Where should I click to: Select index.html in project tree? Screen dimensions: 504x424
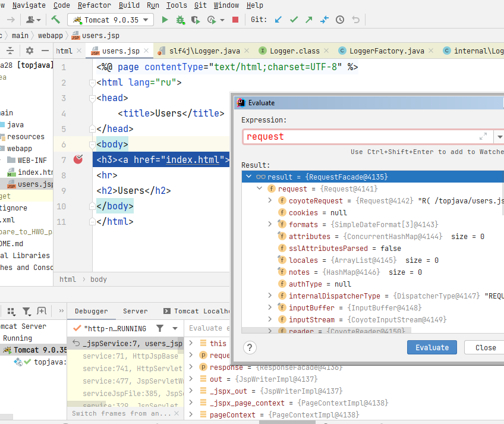(x=30, y=172)
